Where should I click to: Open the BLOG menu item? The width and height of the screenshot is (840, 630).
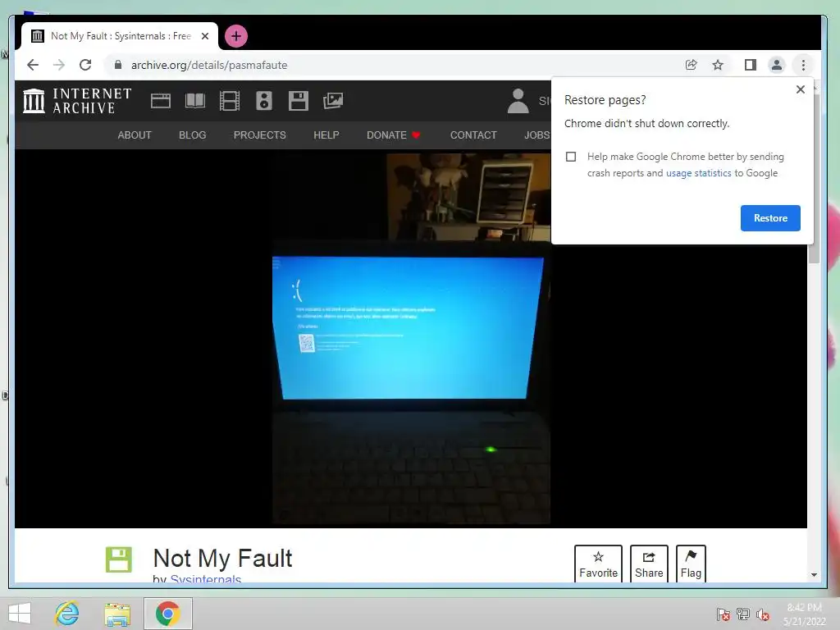coord(192,135)
